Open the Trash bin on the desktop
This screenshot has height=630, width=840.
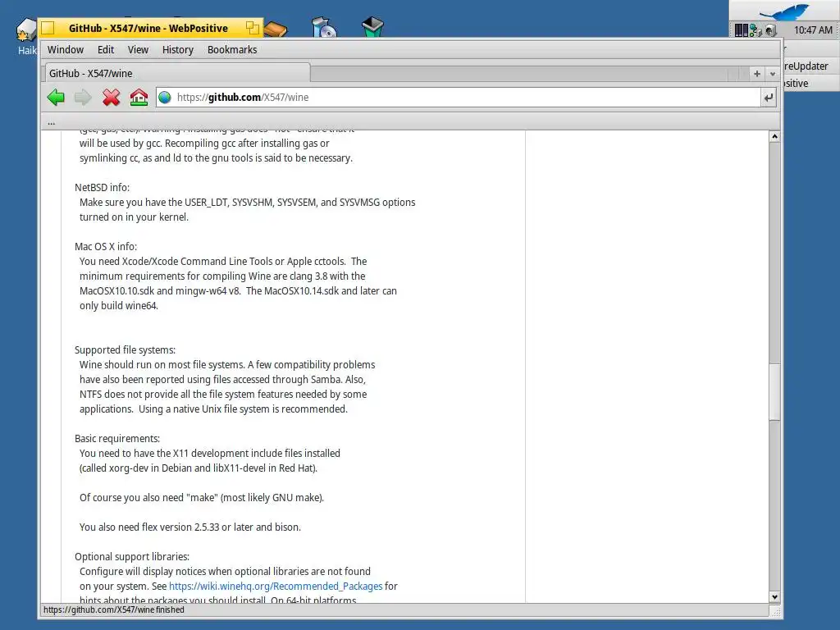[x=372, y=27]
